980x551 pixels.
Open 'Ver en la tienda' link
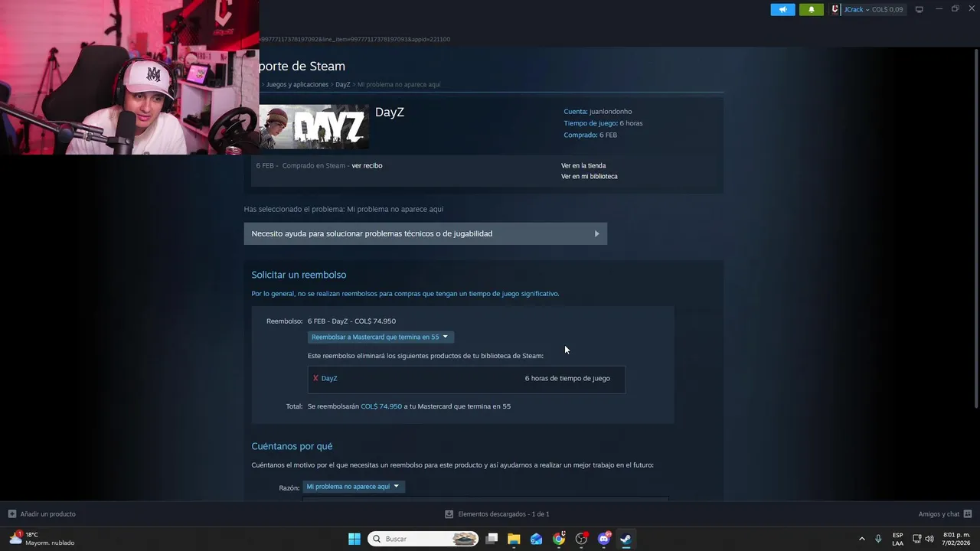(x=583, y=165)
